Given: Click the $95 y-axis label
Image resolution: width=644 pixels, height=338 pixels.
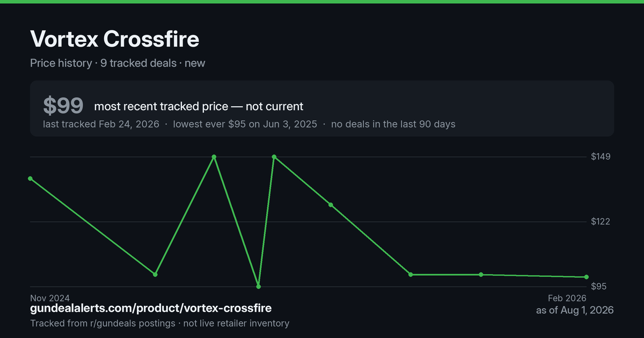Looking at the screenshot, I should [600, 286].
